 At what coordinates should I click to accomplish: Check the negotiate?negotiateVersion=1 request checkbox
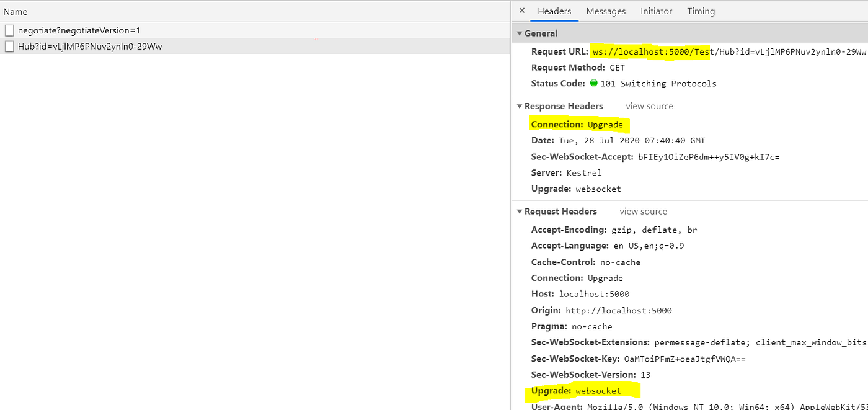coord(9,30)
